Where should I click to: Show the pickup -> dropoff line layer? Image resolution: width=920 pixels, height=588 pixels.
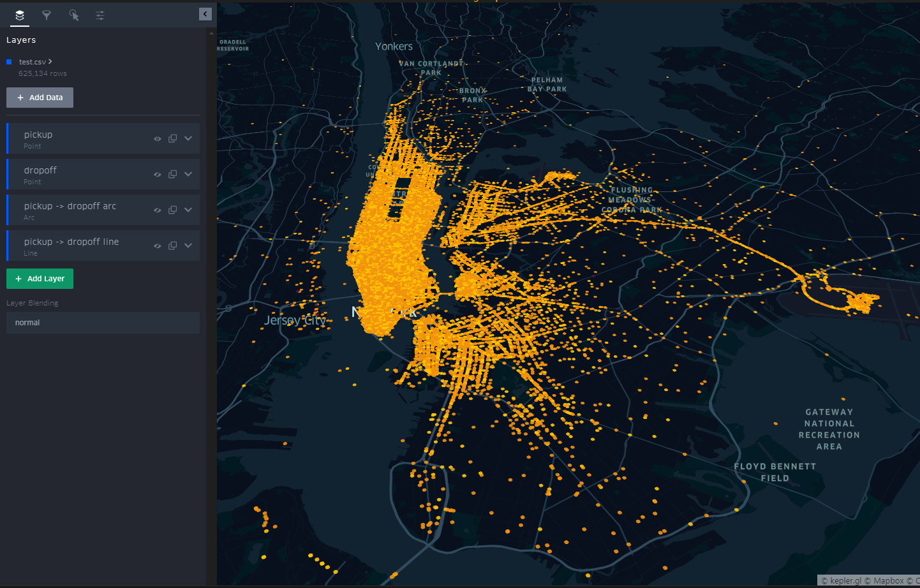pyautogui.click(x=158, y=246)
